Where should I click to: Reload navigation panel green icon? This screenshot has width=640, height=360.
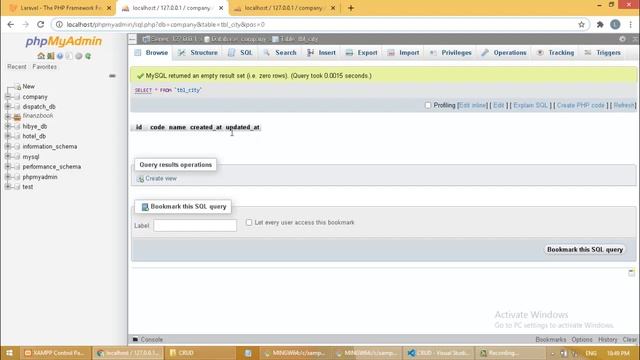coord(88,56)
